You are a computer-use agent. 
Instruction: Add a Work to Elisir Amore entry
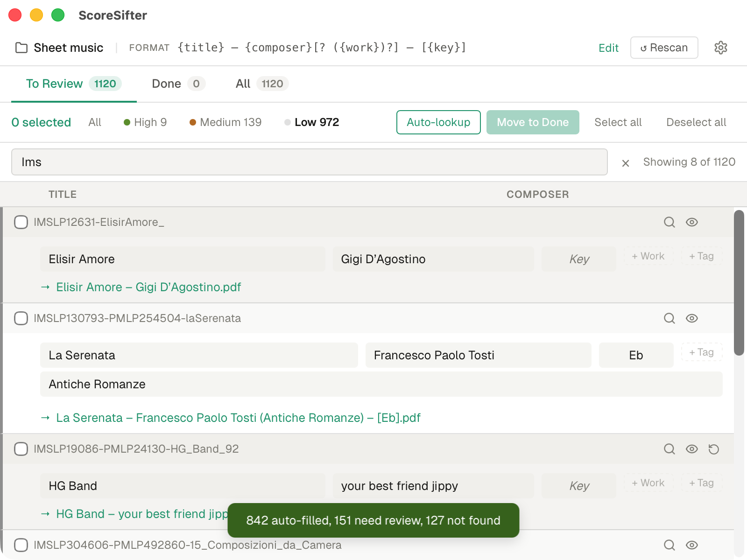(648, 256)
